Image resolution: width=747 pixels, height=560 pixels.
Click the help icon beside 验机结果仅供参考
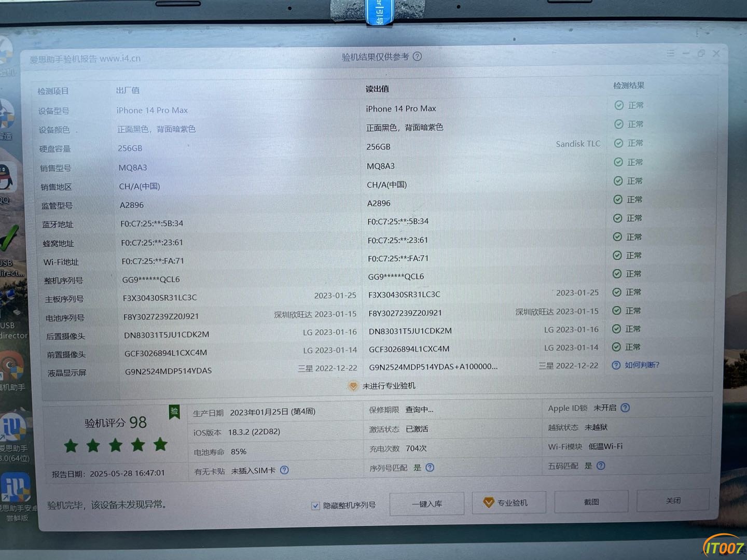(x=417, y=57)
